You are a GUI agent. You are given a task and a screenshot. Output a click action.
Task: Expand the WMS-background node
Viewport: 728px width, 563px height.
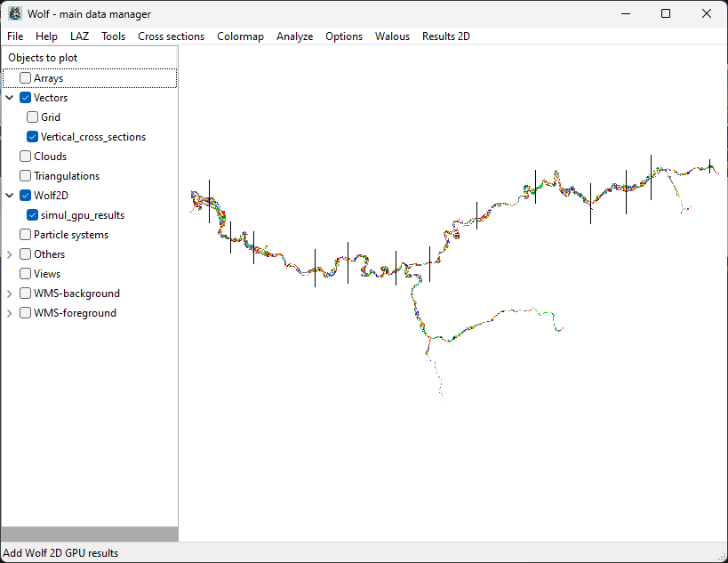pos(10,294)
